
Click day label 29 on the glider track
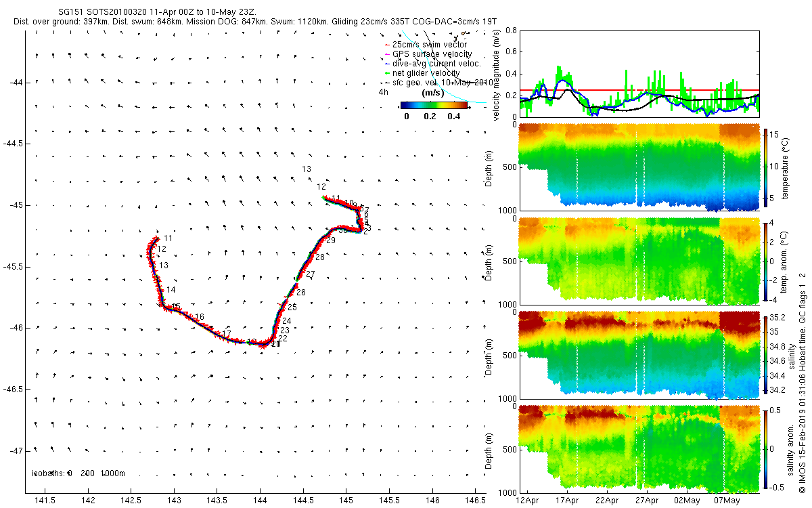331,240
